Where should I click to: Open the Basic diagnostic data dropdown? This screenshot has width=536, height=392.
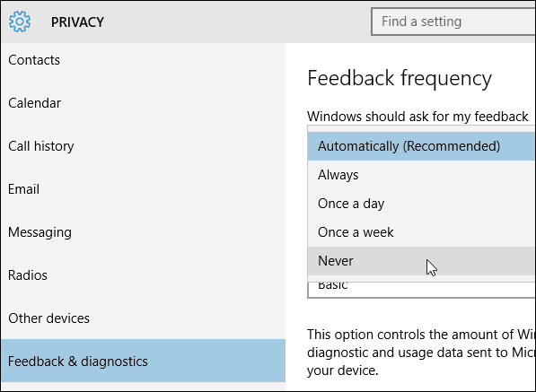point(421,290)
